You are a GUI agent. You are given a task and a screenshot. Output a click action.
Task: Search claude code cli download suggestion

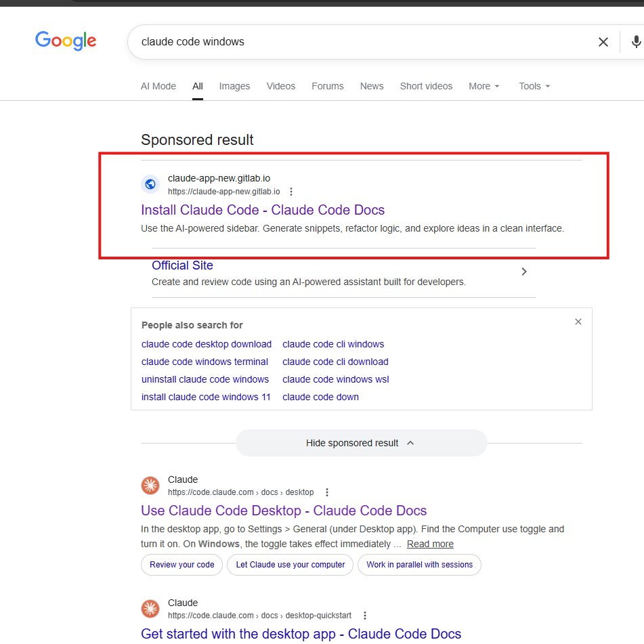pyautogui.click(x=335, y=362)
